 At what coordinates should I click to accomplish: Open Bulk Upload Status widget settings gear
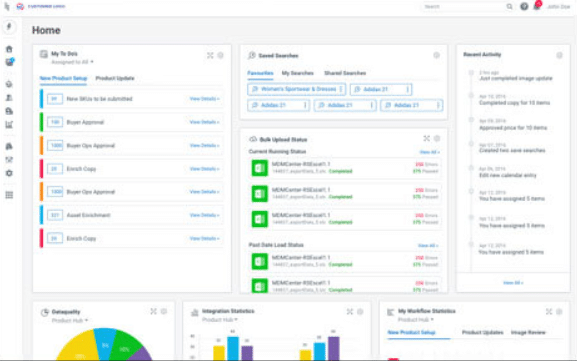pyautogui.click(x=437, y=139)
